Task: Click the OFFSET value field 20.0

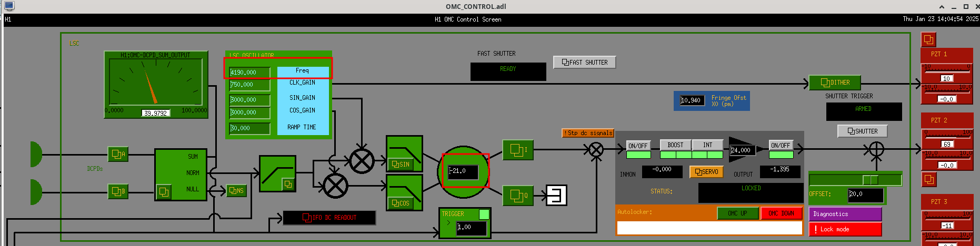Action: [866, 194]
